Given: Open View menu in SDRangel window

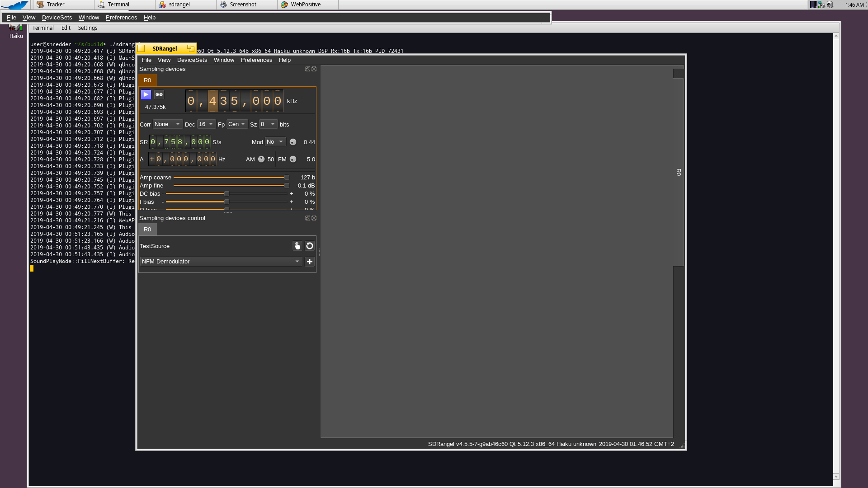Looking at the screenshot, I should click(164, 60).
